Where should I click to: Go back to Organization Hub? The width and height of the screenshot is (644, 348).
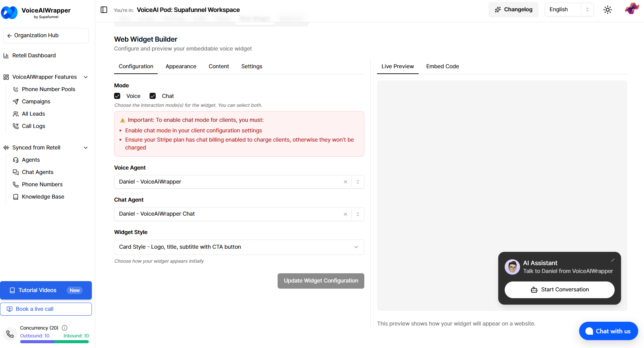coord(46,35)
